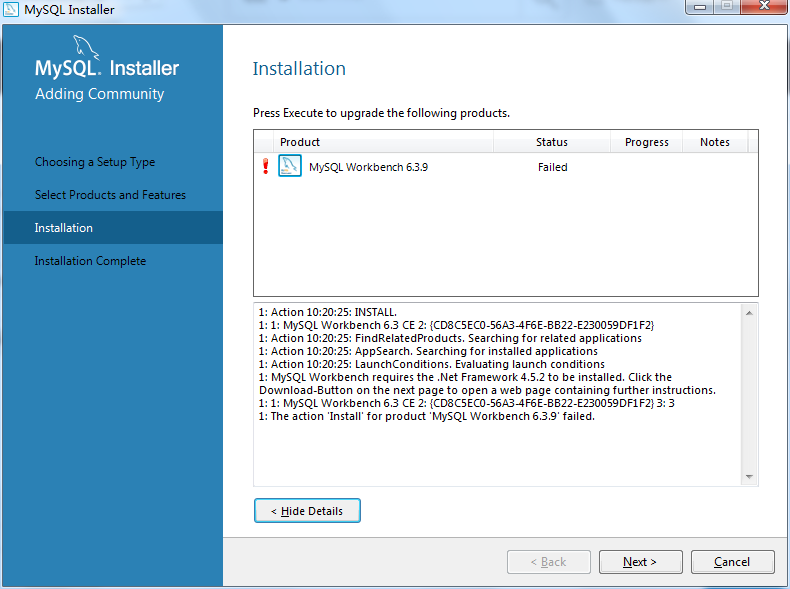Click the Installation page heading

(299, 69)
